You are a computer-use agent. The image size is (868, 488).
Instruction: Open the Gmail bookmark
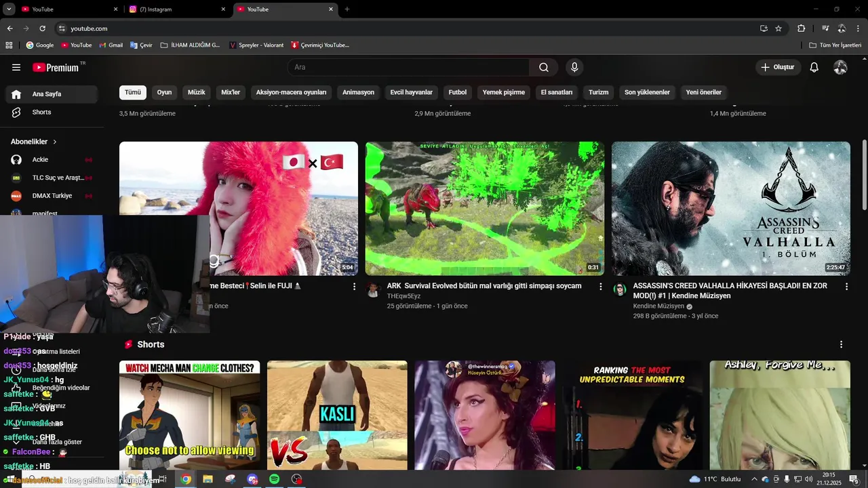(x=111, y=45)
